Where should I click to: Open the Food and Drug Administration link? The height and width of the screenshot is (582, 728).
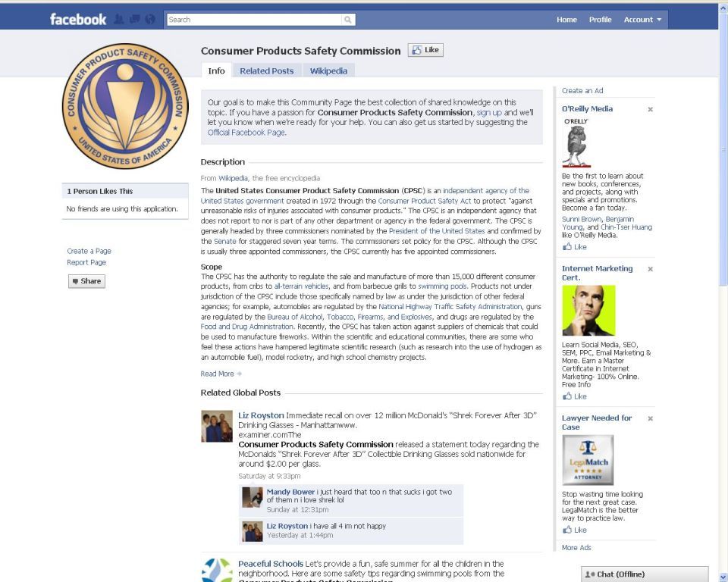click(247, 327)
